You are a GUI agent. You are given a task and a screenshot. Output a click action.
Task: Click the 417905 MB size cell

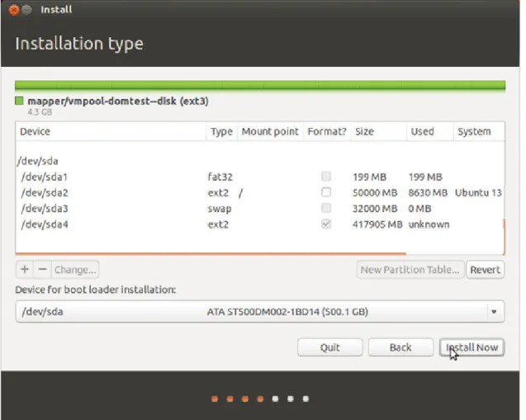377,224
